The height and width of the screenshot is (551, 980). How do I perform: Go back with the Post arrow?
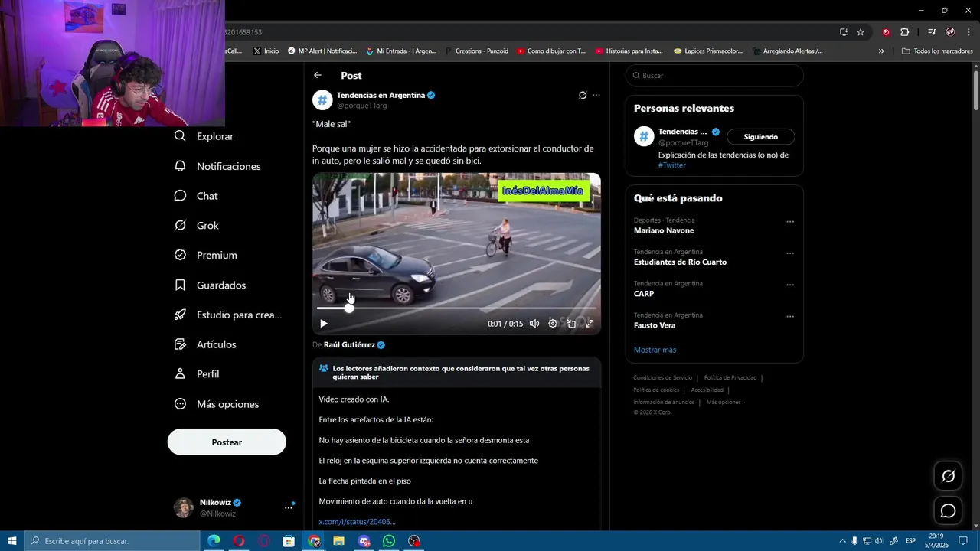coord(318,75)
